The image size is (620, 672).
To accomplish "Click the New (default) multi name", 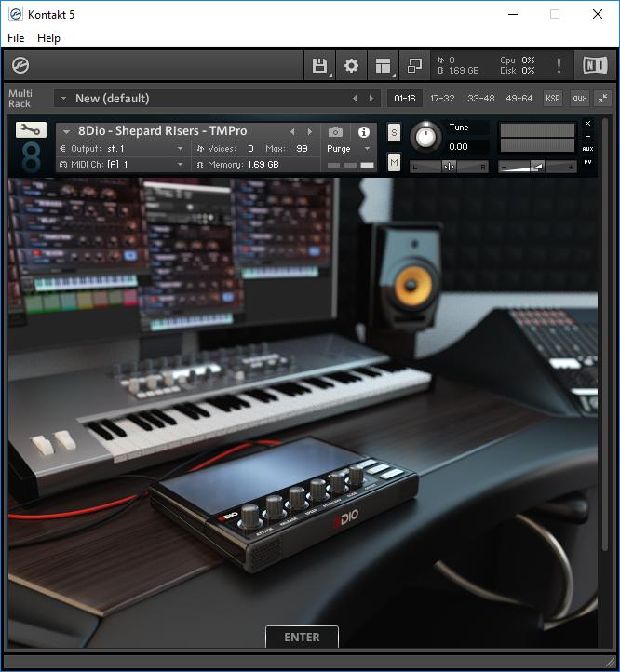I will (x=113, y=98).
